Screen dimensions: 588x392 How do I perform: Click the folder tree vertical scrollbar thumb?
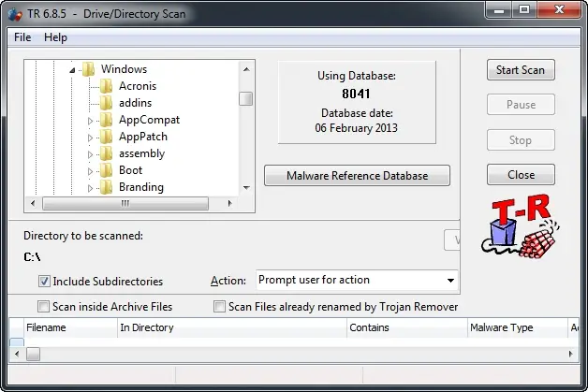pyautogui.click(x=246, y=99)
